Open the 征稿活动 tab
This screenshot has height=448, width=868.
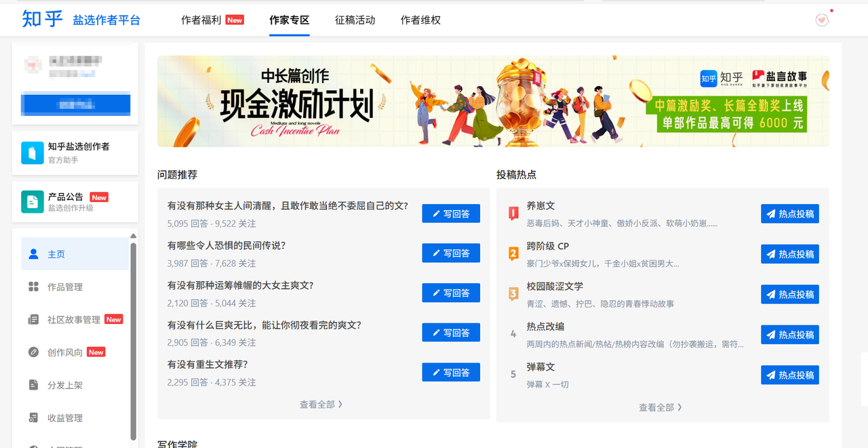point(355,20)
